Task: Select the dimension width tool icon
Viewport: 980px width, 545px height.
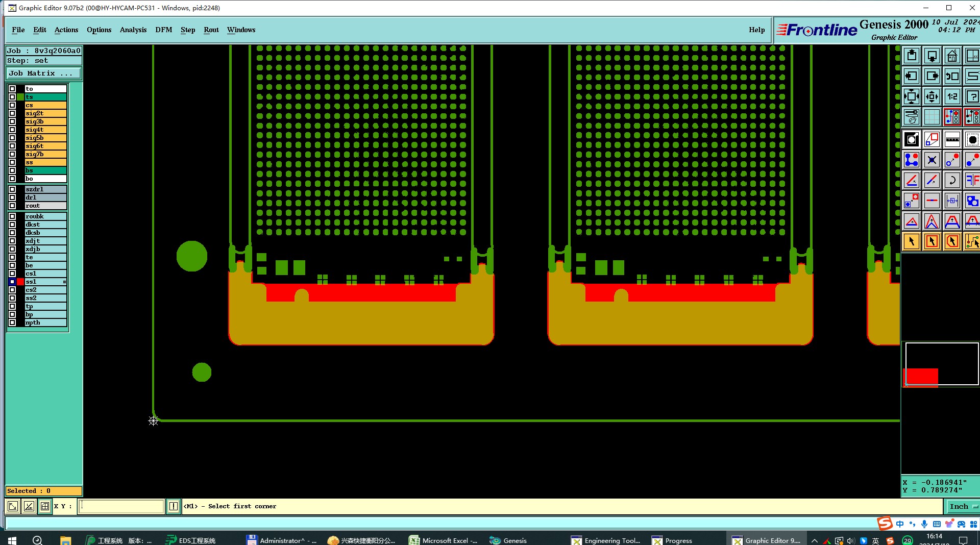Action: click(x=952, y=201)
